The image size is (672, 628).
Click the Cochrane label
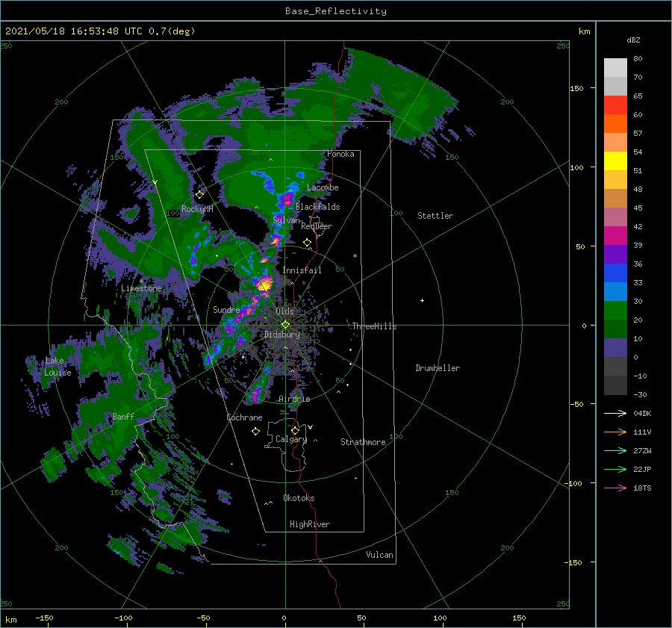coord(244,417)
